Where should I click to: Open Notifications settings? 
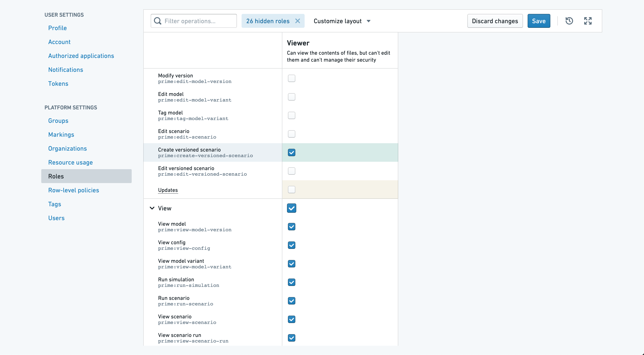66,70
